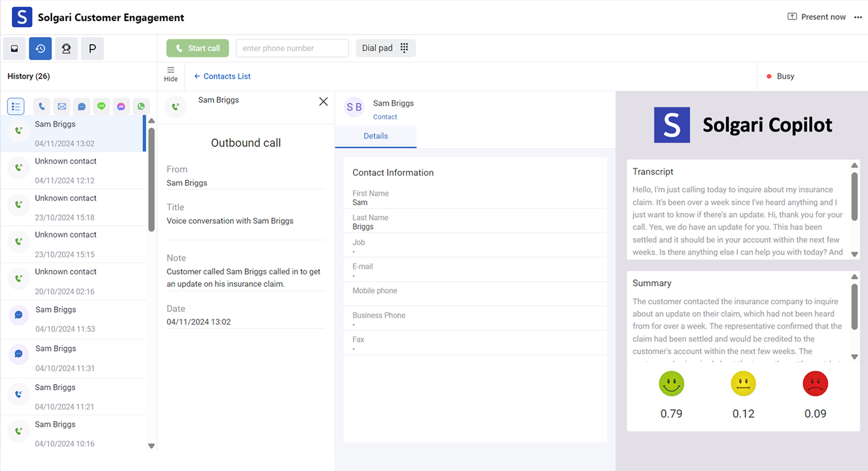
Task: Hide the history side panel
Action: pos(171,74)
